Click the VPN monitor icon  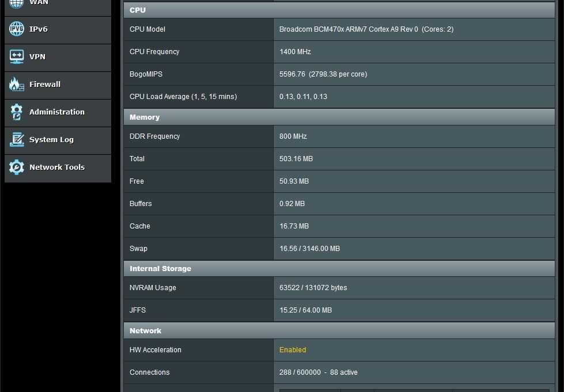point(17,56)
